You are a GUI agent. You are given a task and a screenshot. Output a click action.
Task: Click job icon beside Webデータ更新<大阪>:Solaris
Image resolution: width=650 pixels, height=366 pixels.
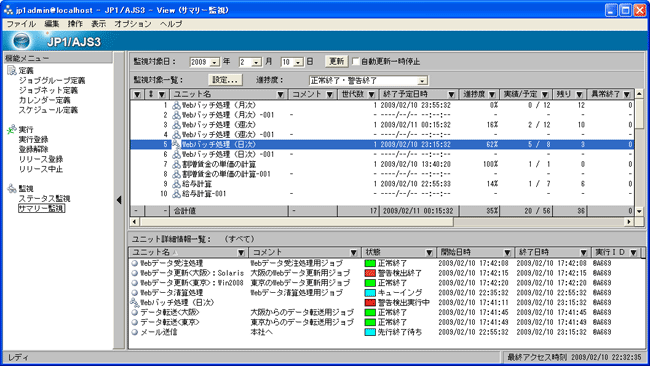134,273
